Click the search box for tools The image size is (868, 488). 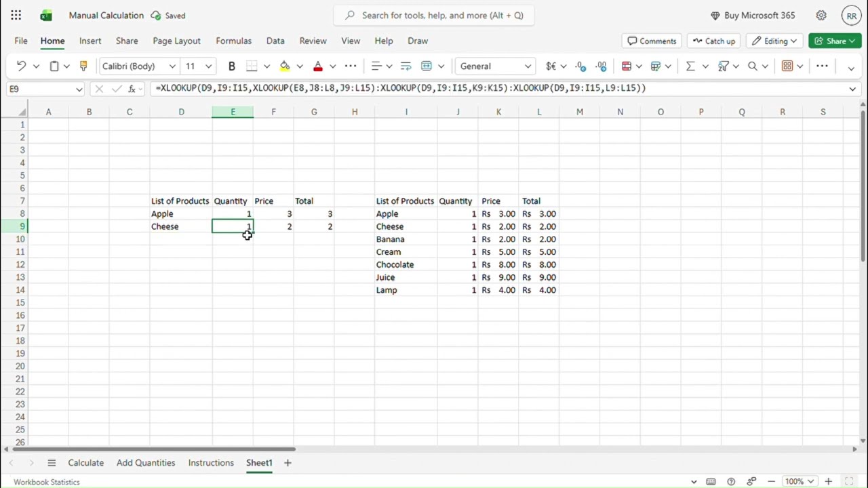(433, 15)
